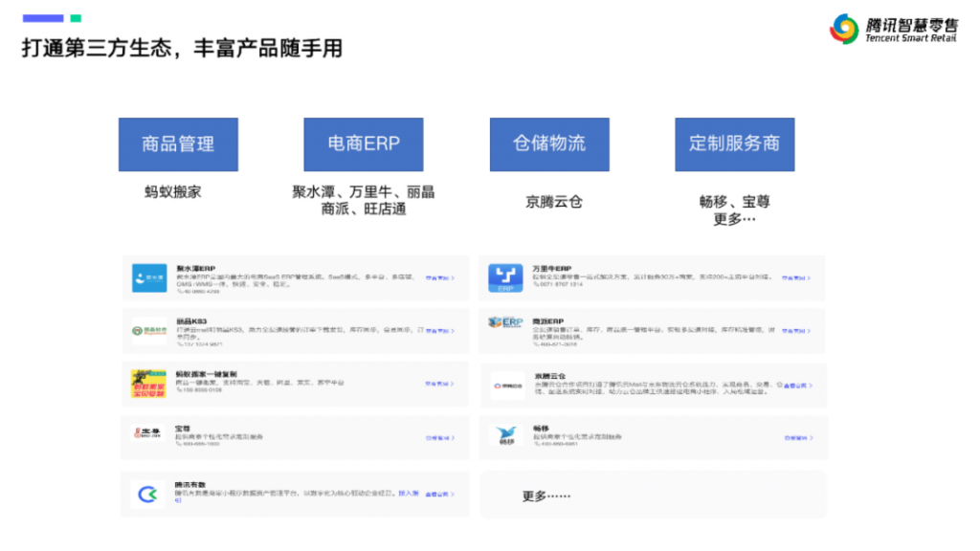Click the 聚水潭ERP title text
Viewport: 980px width, 551px height.
click(x=195, y=269)
